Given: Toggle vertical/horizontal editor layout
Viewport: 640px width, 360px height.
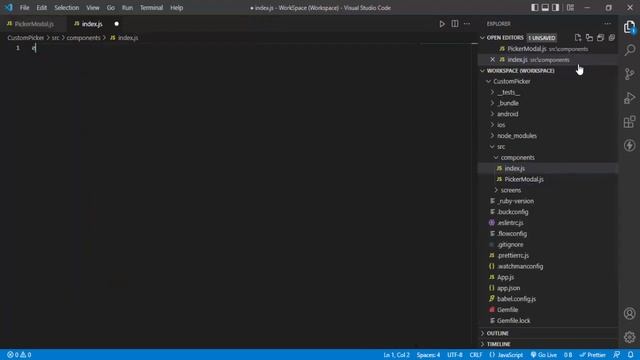Looking at the screenshot, I should pos(589,38).
